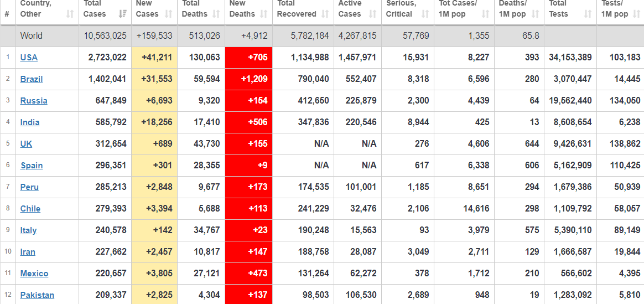Select USA total cases 2,723,022
This screenshot has width=644, height=304.
[x=107, y=58]
